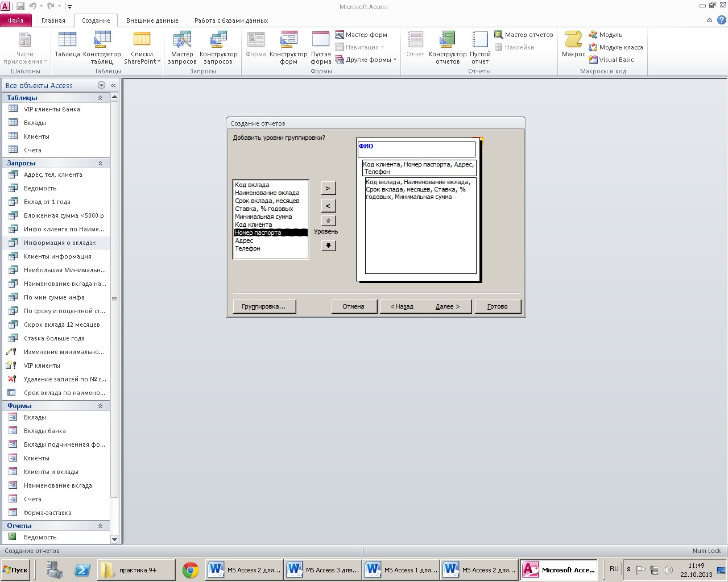Launch Мастер запросов
Screen dimensions: 728x582
point(182,48)
